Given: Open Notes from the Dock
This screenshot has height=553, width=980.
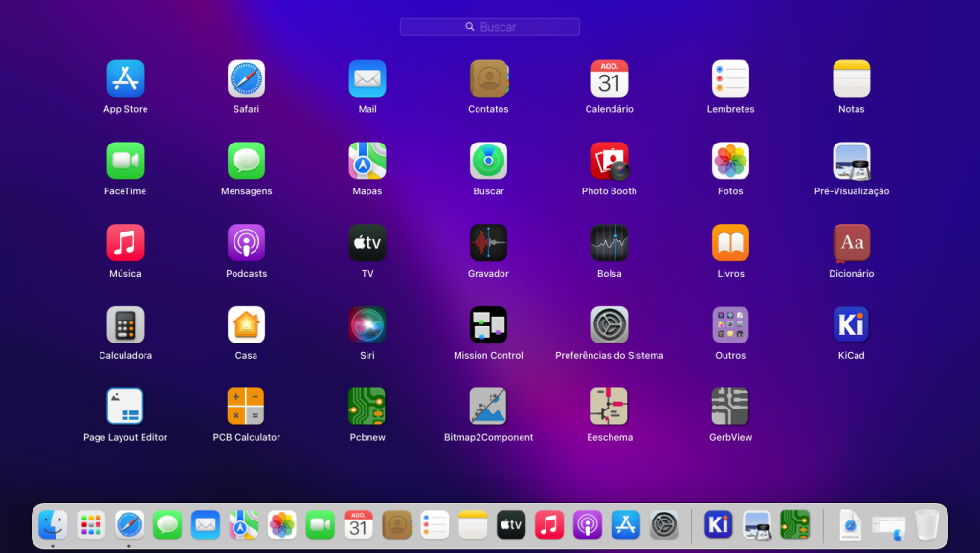Looking at the screenshot, I should 473,525.
